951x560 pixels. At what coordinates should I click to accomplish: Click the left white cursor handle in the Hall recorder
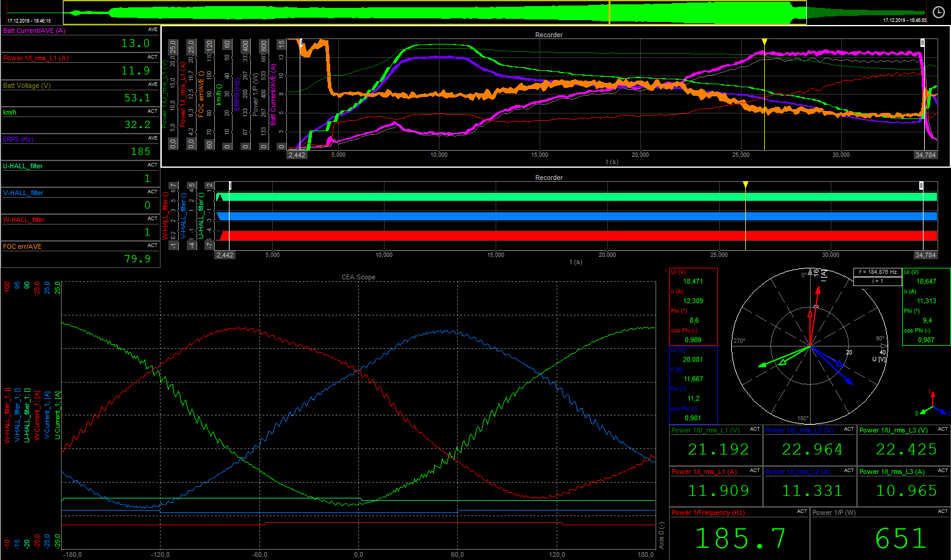(x=230, y=185)
